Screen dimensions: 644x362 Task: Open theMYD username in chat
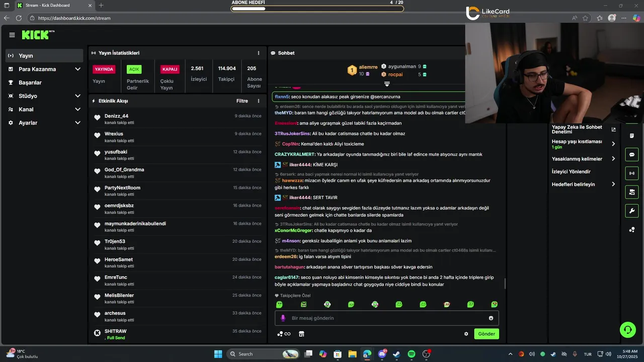point(284,113)
